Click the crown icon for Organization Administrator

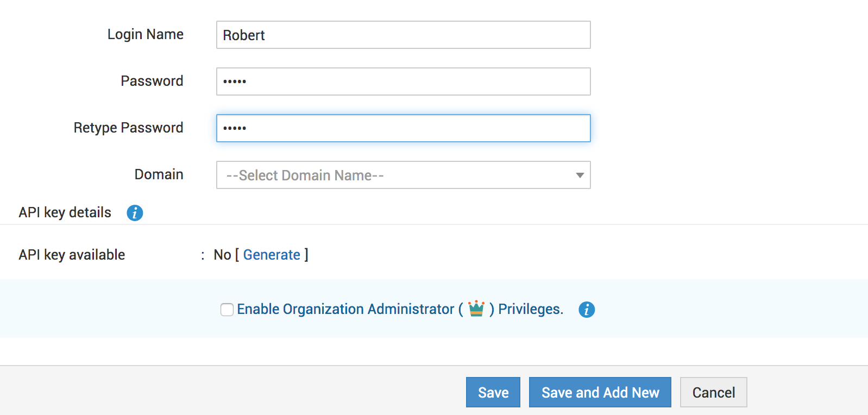click(476, 309)
